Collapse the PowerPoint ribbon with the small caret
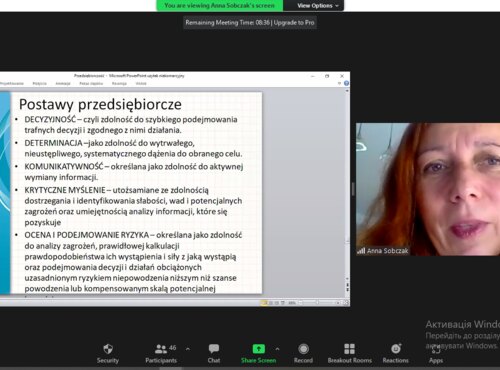This screenshot has width=500, height=370. click(x=339, y=83)
